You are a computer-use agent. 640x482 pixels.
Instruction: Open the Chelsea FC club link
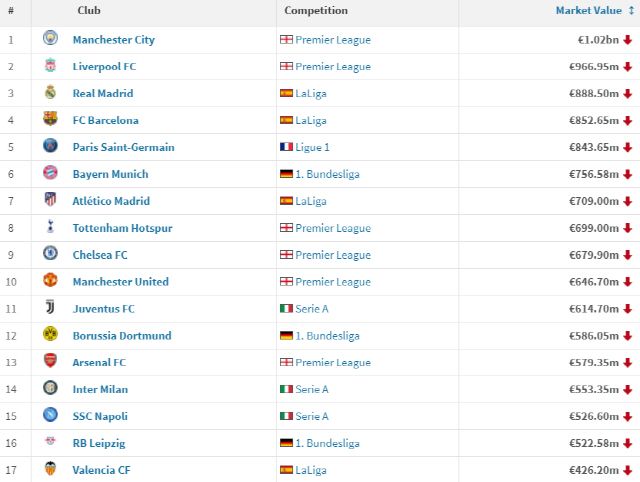pyautogui.click(x=100, y=255)
